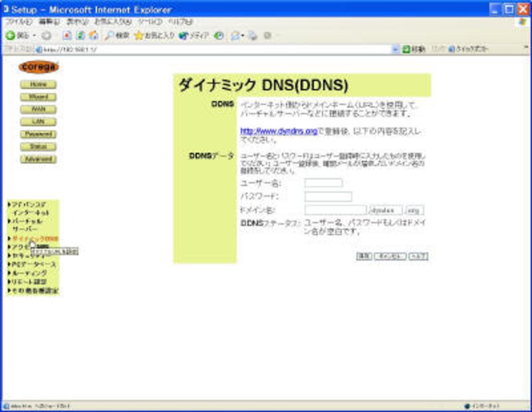Open the address bar dropdown arrow

(396, 49)
